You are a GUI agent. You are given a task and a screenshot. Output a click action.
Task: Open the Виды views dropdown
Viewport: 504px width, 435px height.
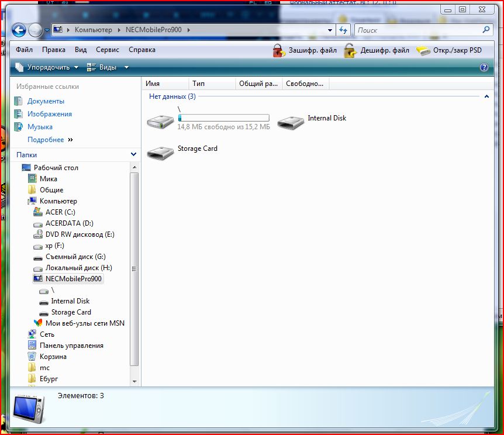point(101,67)
